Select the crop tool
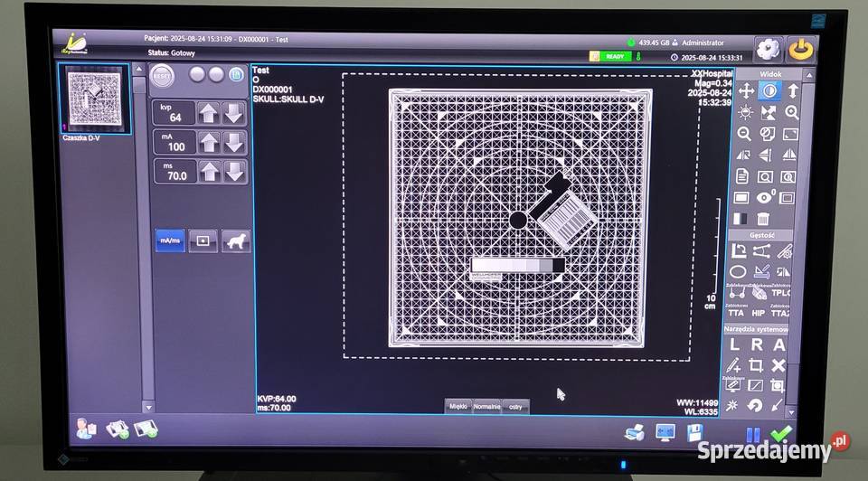Image resolution: width=868 pixels, height=481 pixels. pyautogui.click(x=756, y=365)
